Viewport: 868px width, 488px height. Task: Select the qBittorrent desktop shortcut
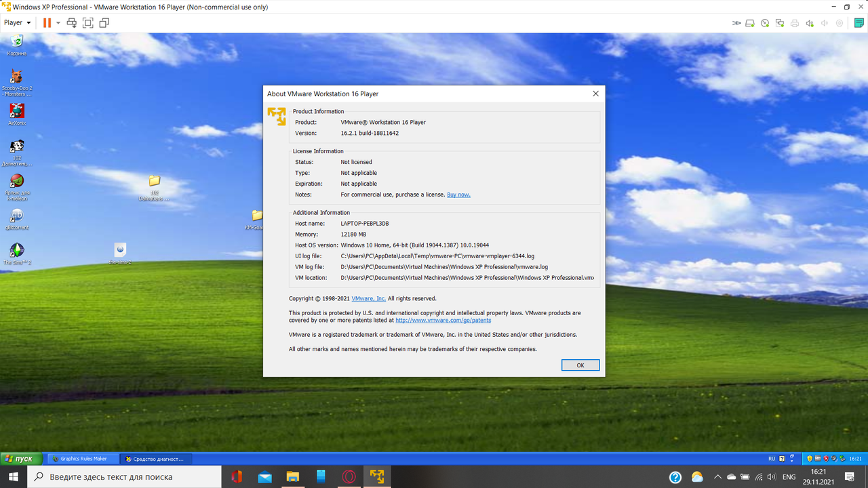point(17,220)
